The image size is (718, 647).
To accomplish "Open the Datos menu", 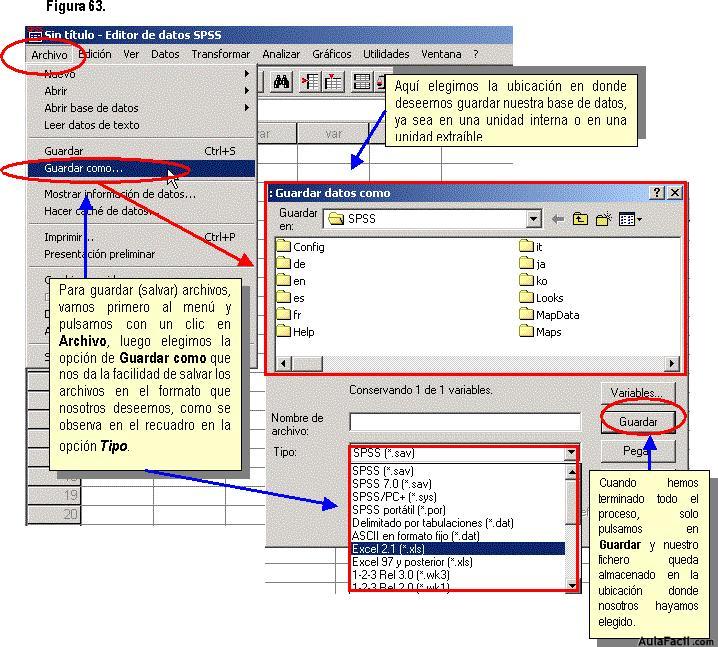I will point(165,54).
